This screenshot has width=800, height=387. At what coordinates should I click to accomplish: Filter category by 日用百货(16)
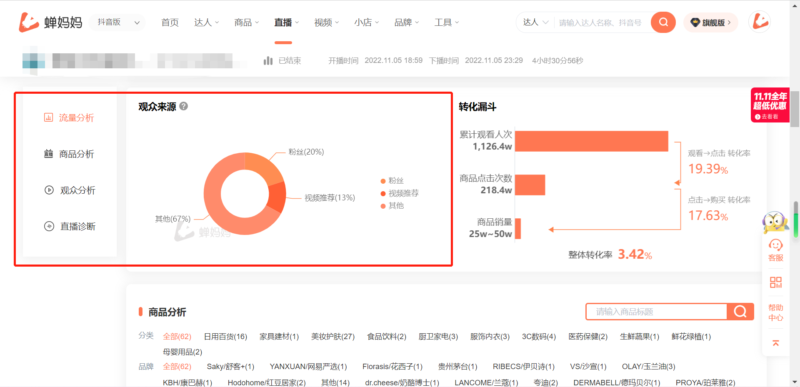point(225,337)
